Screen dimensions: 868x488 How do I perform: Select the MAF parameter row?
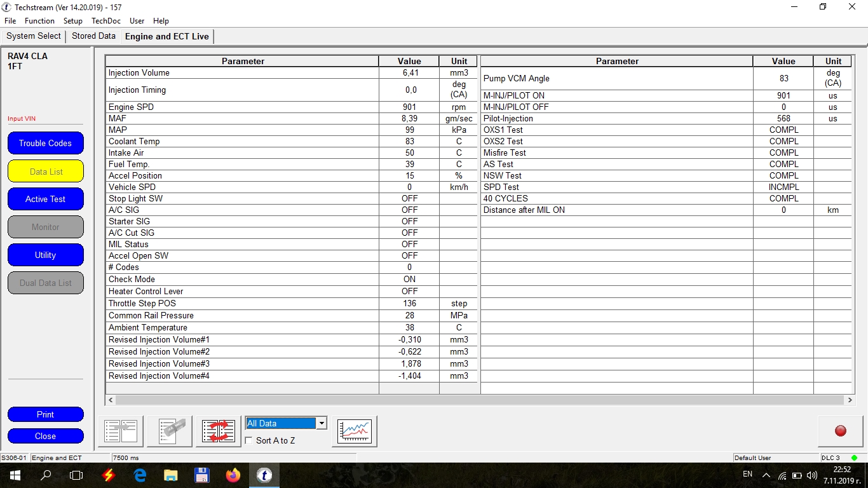[292, 118]
